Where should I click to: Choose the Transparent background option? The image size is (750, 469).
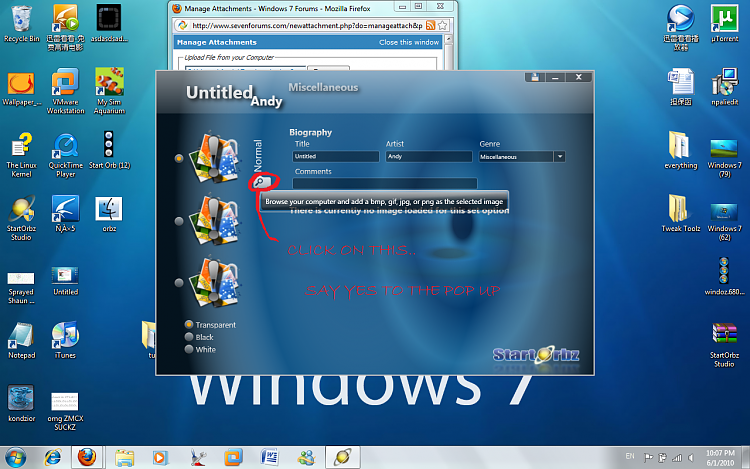[x=189, y=325]
